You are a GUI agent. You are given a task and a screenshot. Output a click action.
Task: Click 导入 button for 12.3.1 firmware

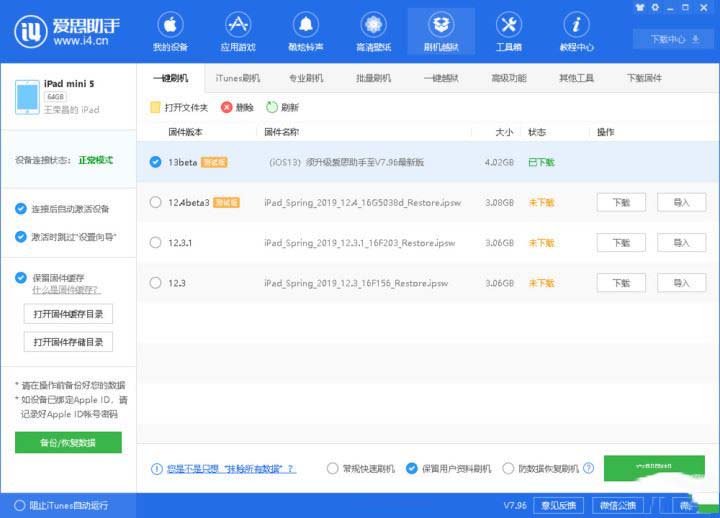coord(681,242)
